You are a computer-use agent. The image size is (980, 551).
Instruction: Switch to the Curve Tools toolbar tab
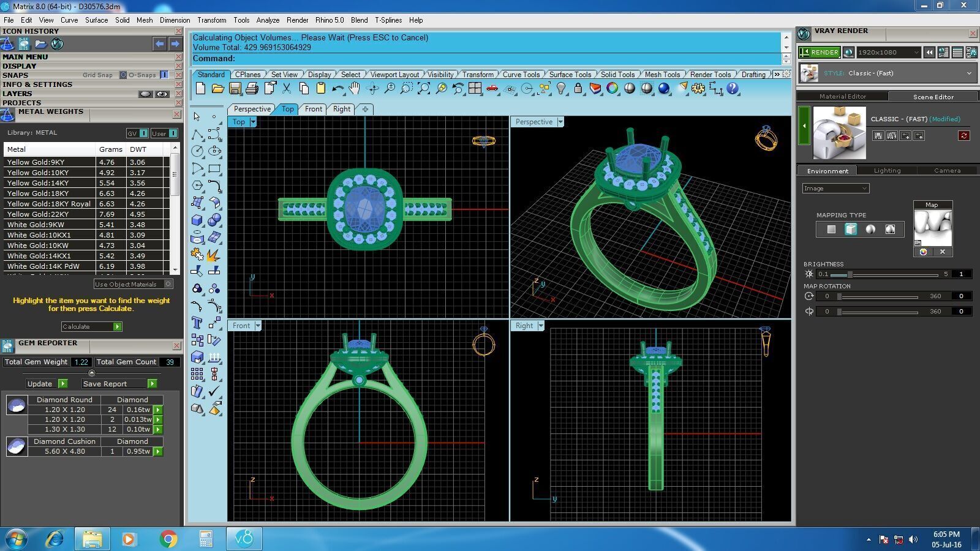pyautogui.click(x=521, y=75)
